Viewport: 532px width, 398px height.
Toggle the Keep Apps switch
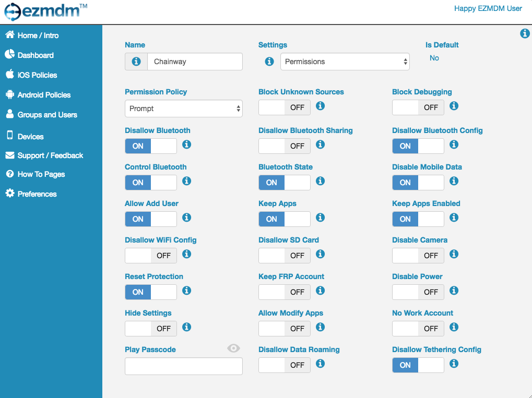pos(285,219)
